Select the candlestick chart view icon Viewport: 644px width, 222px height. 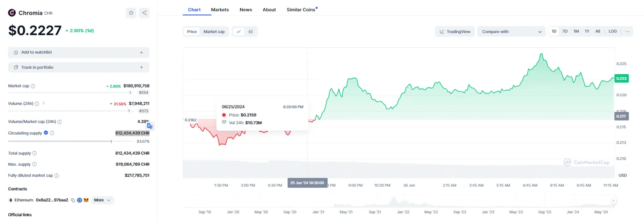(250, 31)
